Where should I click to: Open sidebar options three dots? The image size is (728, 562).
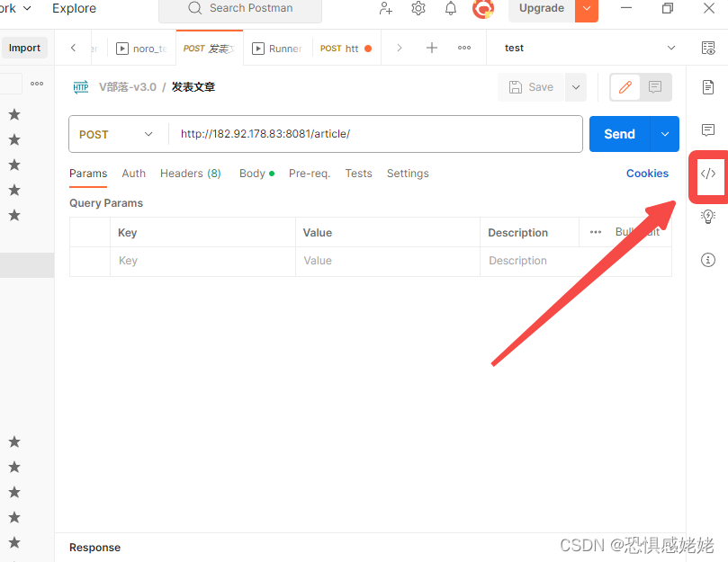[x=37, y=84]
